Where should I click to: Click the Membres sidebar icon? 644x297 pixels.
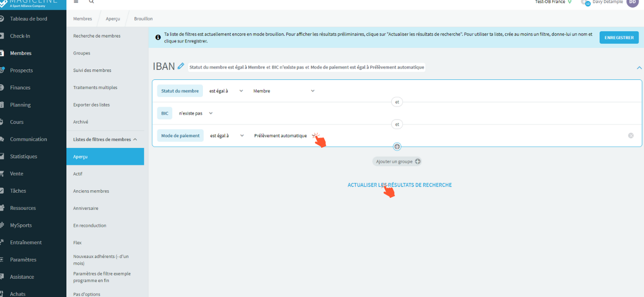[x=1, y=53]
